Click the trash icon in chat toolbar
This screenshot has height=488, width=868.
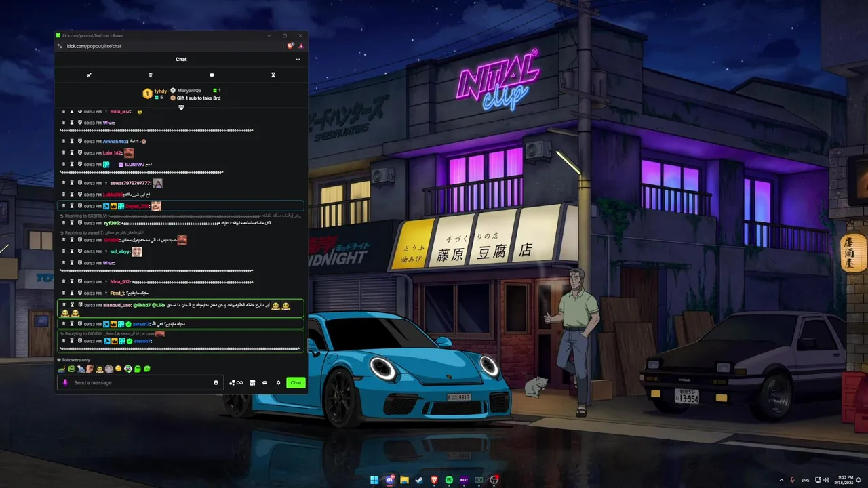click(151, 75)
